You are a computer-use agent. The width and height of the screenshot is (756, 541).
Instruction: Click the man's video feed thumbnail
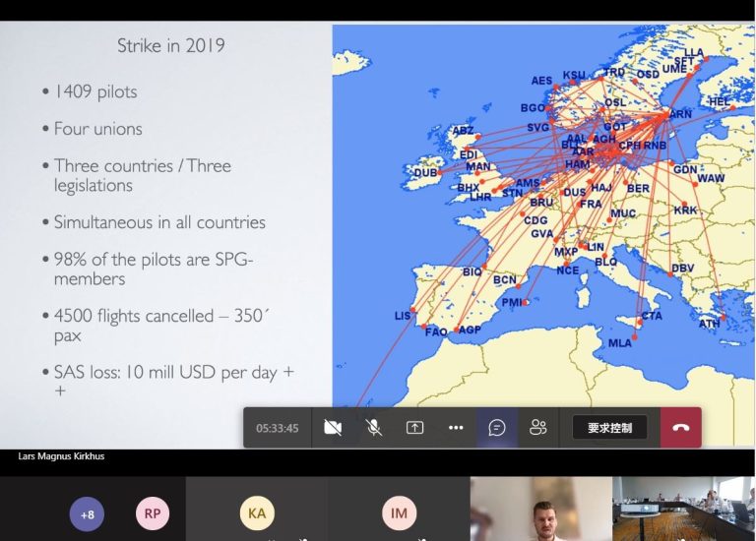click(541, 509)
